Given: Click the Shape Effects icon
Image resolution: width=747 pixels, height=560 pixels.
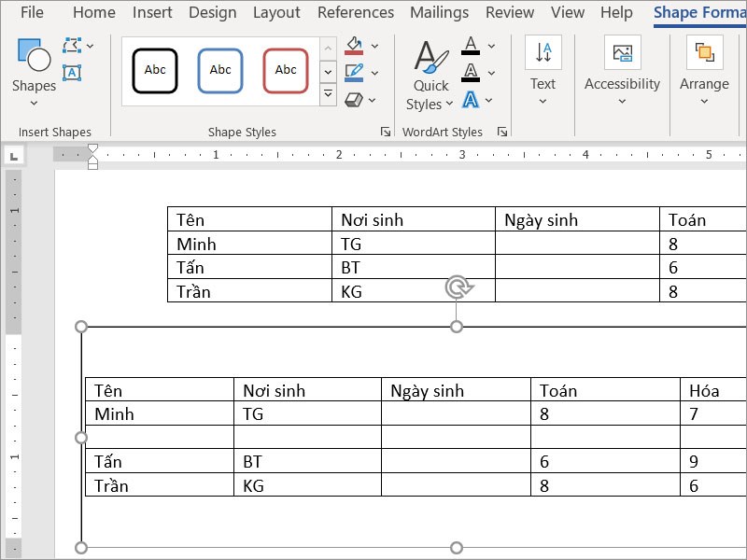Looking at the screenshot, I should [354, 99].
